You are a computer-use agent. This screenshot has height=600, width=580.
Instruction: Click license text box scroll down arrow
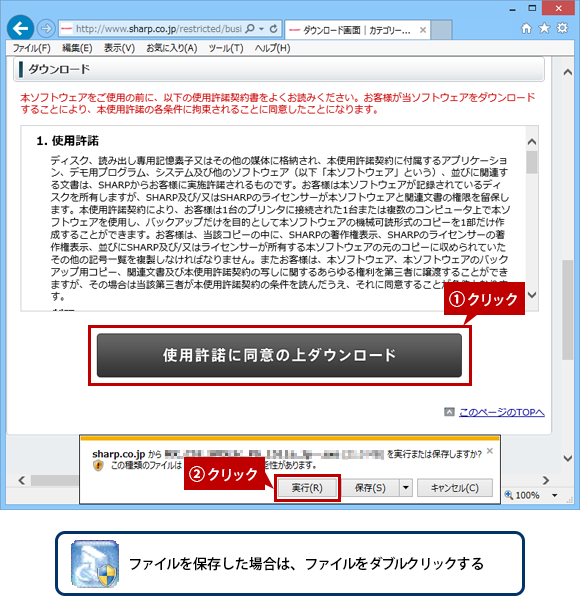click(532, 295)
